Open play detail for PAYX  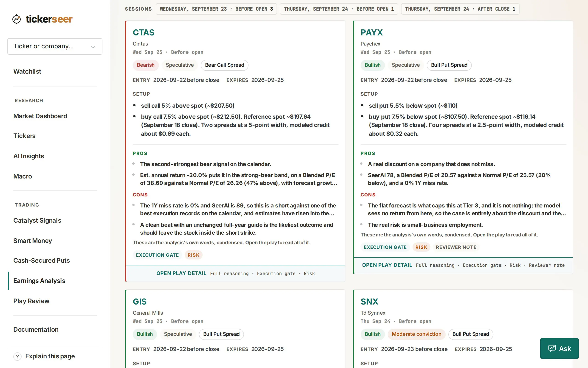click(463, 265)
